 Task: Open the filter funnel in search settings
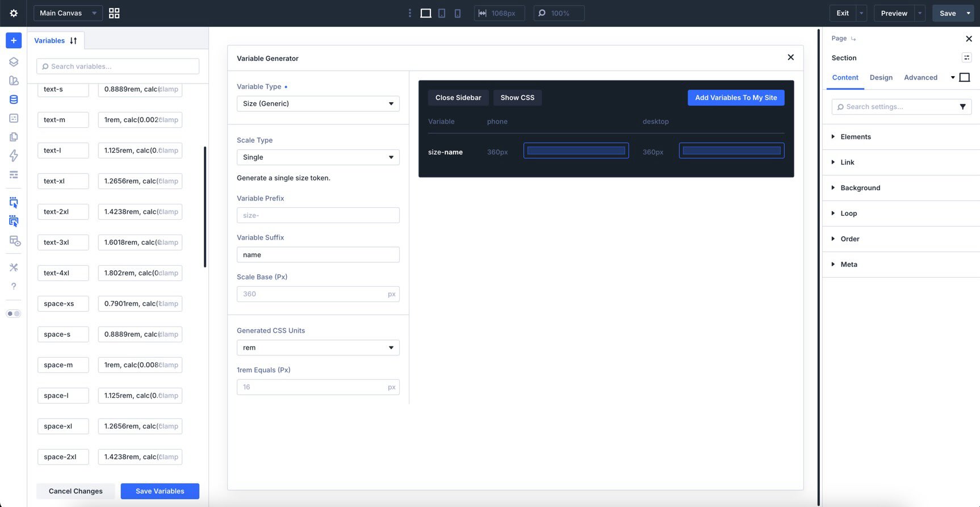(x=962, y=107)
